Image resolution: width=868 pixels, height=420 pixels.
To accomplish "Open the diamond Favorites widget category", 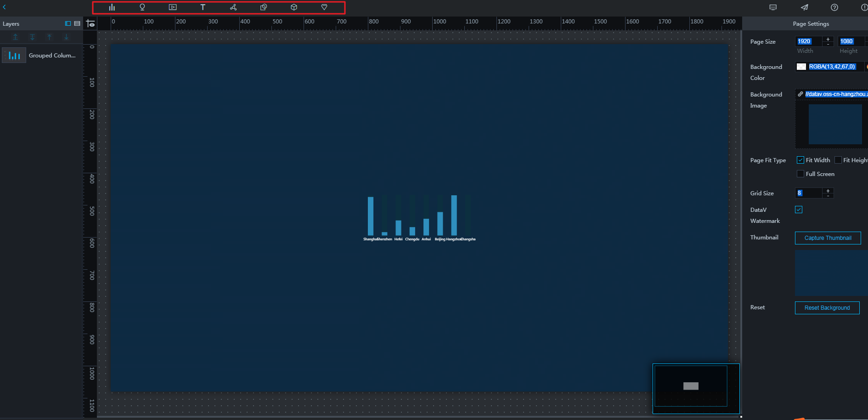I will (324, 7).
